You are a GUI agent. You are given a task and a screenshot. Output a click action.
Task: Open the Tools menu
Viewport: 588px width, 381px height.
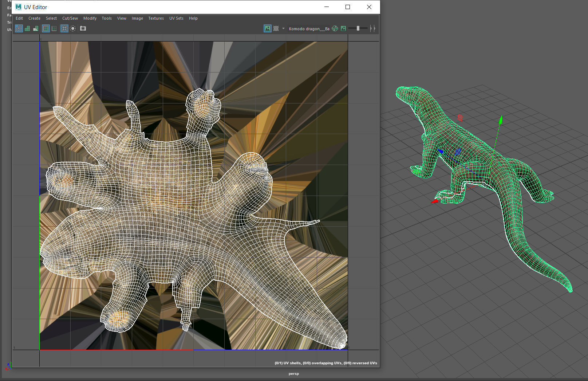(107, 18)
